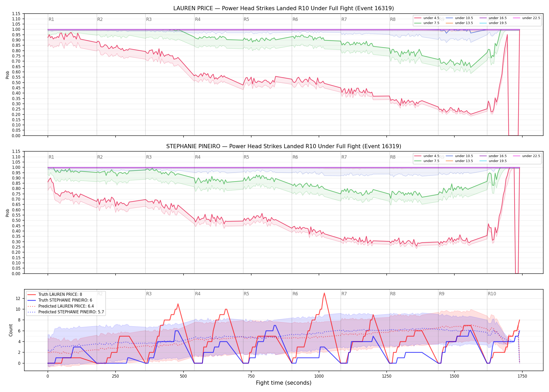Click the R7 label in the Count chart

point(344,294)
